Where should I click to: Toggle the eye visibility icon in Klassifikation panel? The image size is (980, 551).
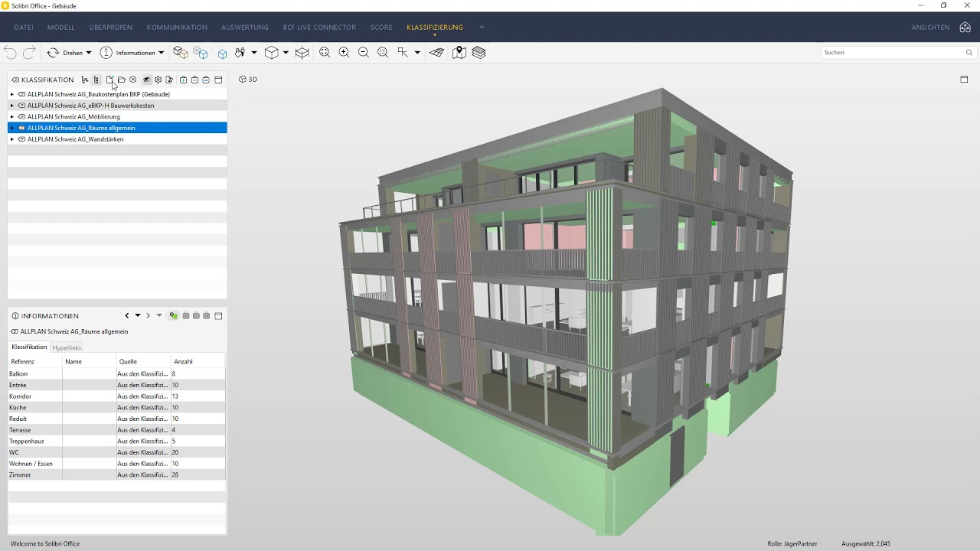coord(146,80)
